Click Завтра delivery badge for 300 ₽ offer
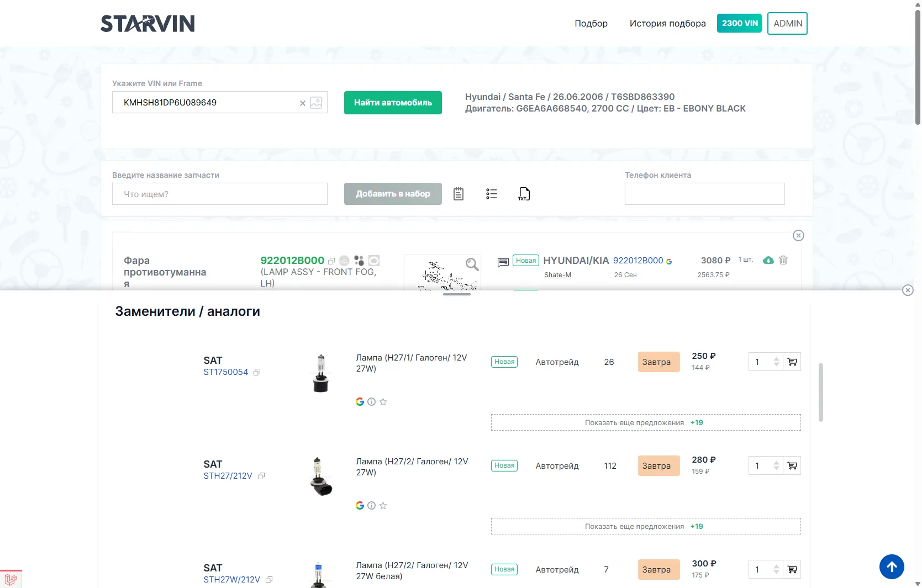 click(x=658, y=570)
